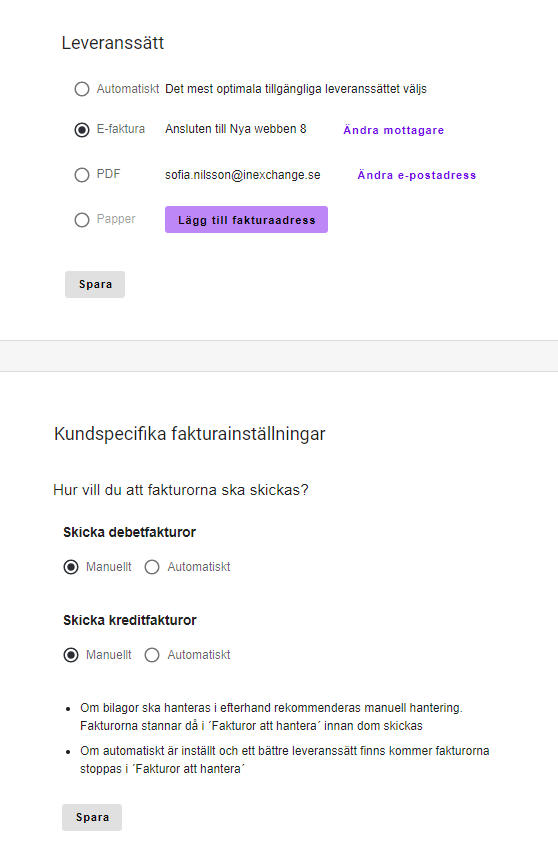Viewport: 558px width, 855px height.
Task: Click the Lägg till fakturaadress button
Action: pos(247,220)
